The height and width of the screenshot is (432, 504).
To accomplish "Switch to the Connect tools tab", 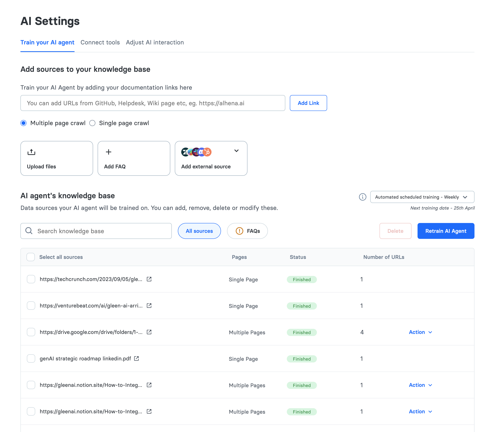I will (x=100, y=43).
